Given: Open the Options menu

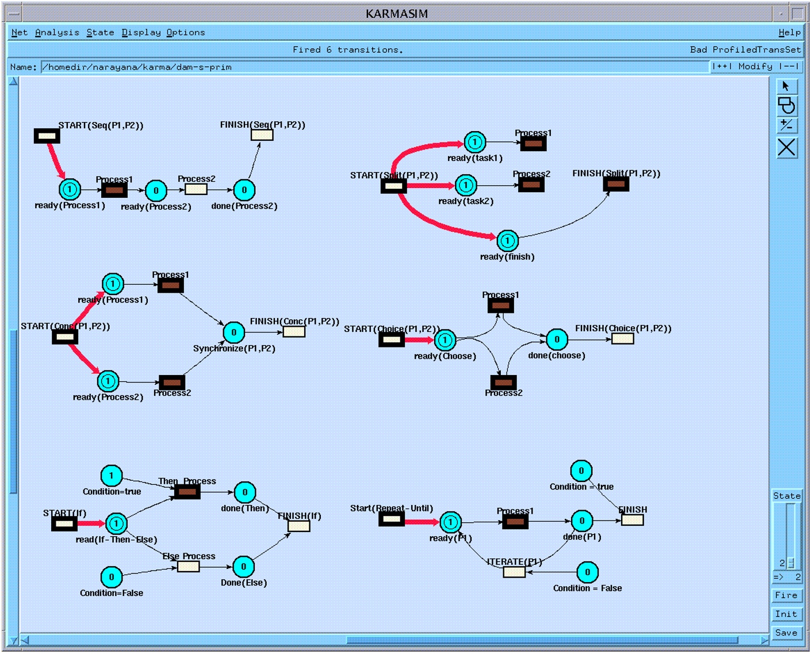Looking at the screenshot, I should [185, 33].
